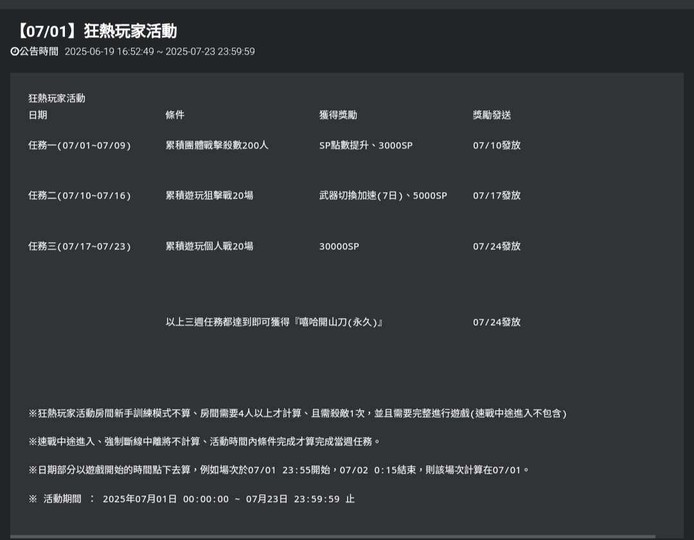The height and width of the screenshot is (540, 694).
Task: Click 07/24發放 in the 任務三 row
Action: [x=497, y=246]
